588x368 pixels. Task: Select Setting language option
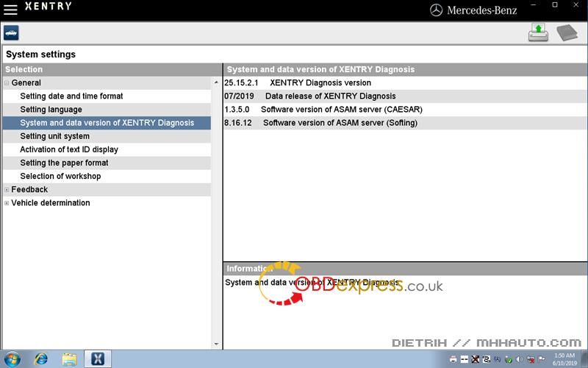click(51, 110)
